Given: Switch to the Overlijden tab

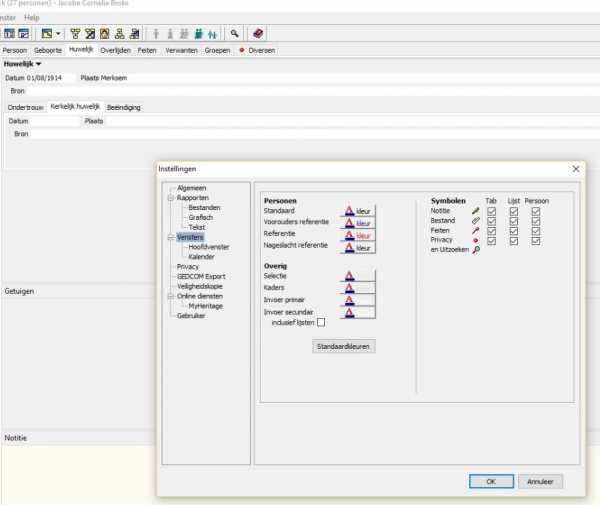Looking at the screenshot, I should point(116,49).
